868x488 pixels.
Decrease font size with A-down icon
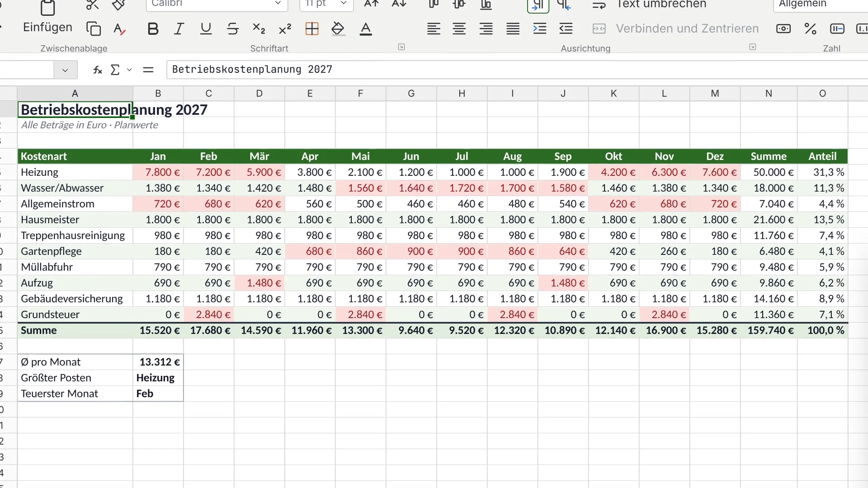(x=399, y=4)
